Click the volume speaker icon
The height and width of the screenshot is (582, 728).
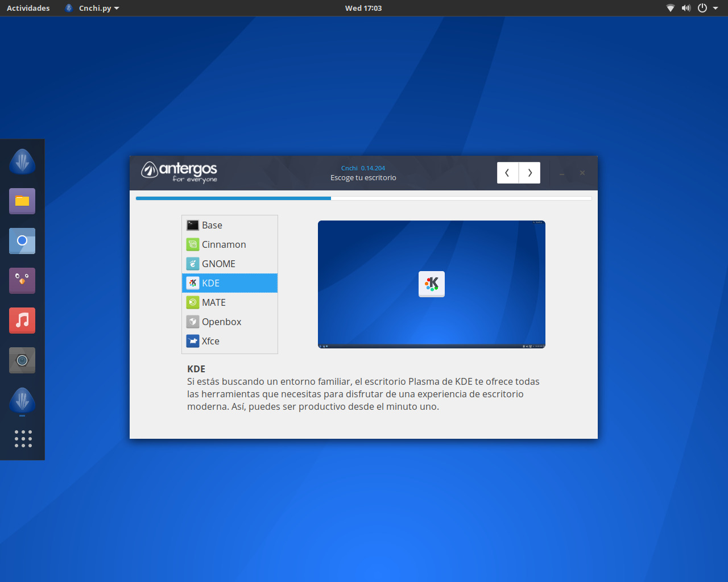[x=686, y=8]
